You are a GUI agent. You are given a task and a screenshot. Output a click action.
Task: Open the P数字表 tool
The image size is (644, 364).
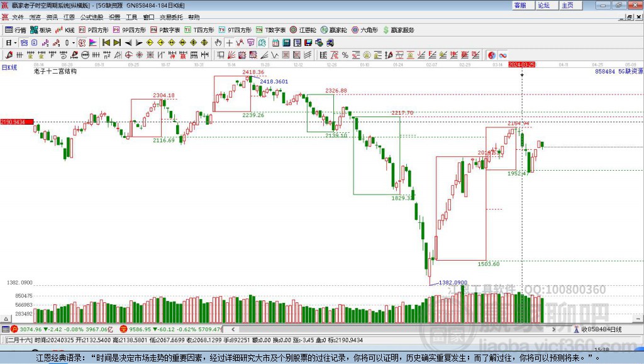click(x=165, y=30)
